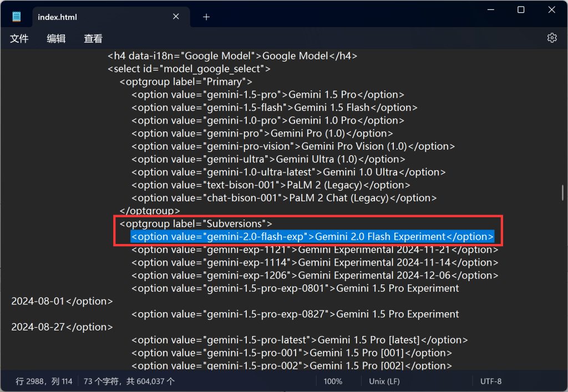Open the 查看 menu
568x392 pixels.
pyautogui.click(x=93, y=38)
